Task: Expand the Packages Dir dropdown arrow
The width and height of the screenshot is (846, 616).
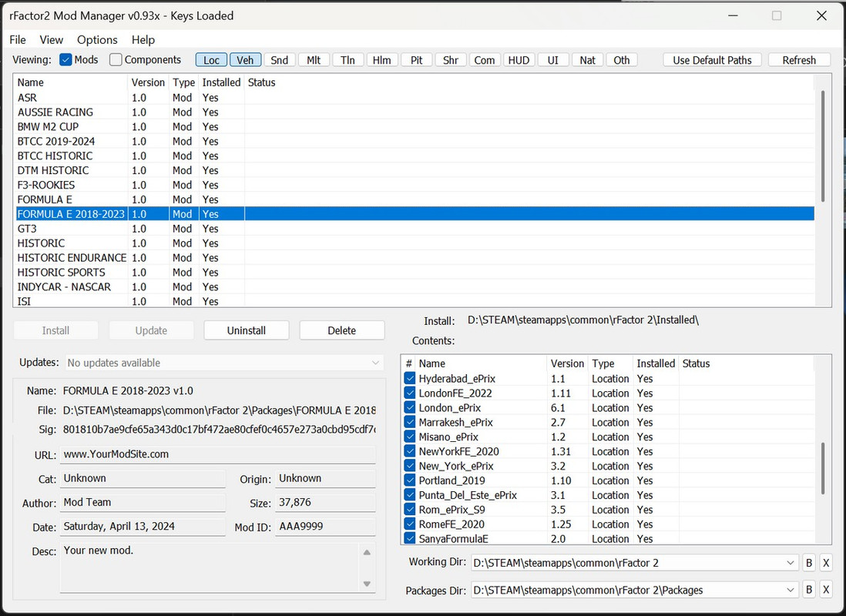Action: [x=791, y=590]
